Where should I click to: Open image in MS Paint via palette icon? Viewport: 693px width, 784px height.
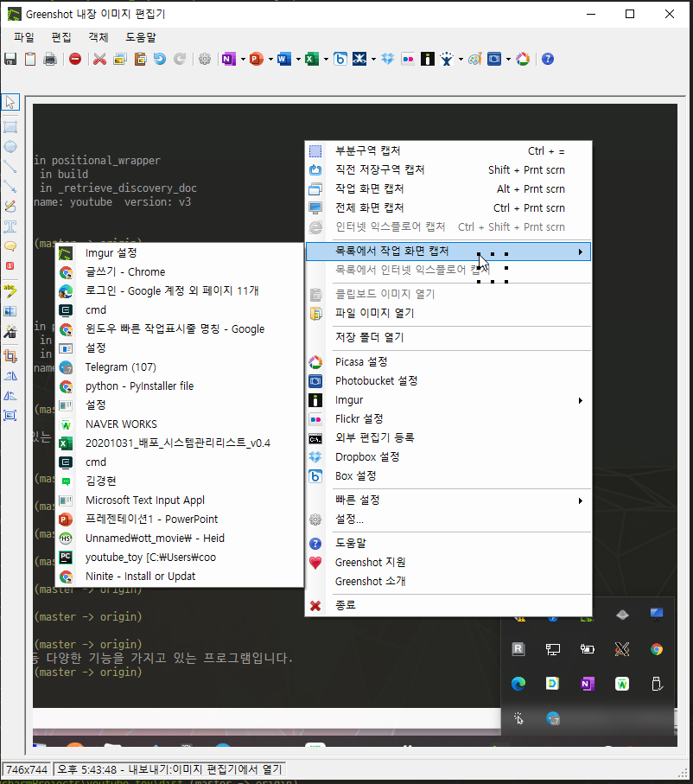474,59
